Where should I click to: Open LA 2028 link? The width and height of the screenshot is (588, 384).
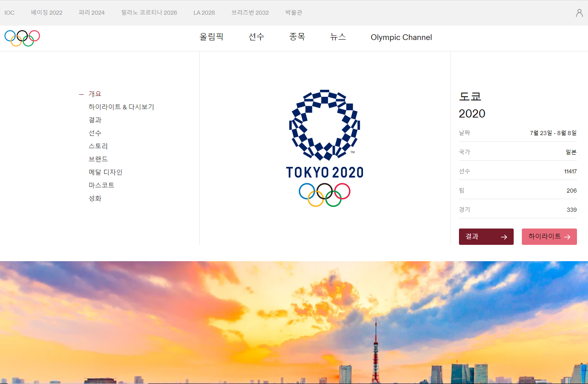point(204,13)
